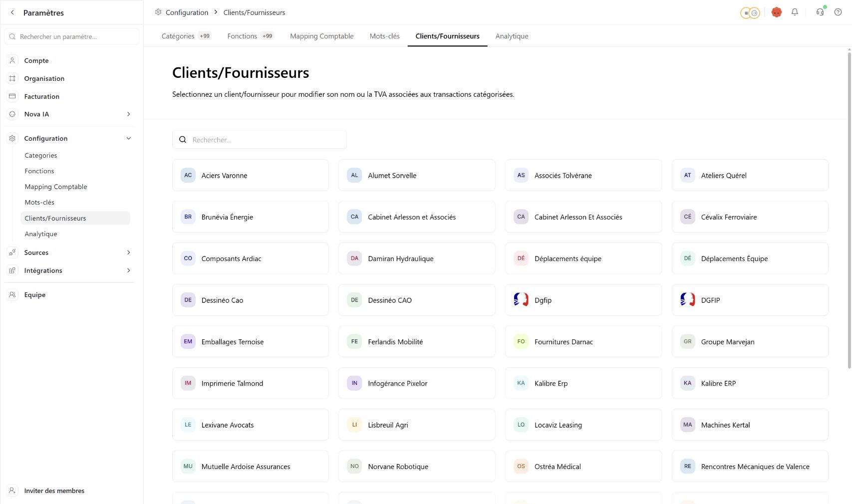The height and width of the screenshot is (504, 852).
Task: Click the Rechercher client search field
Action: click(260, 140)
